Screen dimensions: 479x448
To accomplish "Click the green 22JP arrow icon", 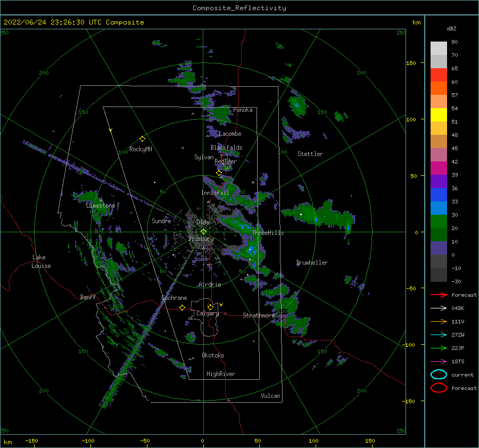I will (439, 348).
